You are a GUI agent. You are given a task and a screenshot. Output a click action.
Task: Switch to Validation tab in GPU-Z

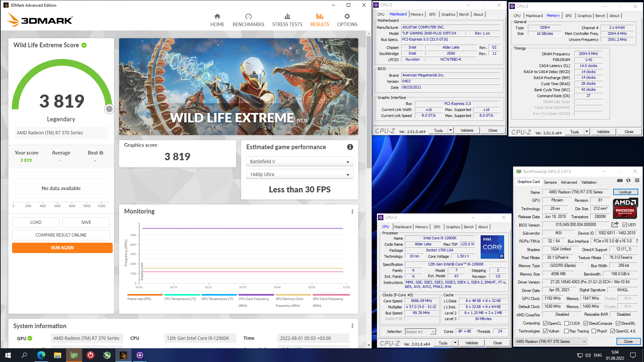[589, 182]
